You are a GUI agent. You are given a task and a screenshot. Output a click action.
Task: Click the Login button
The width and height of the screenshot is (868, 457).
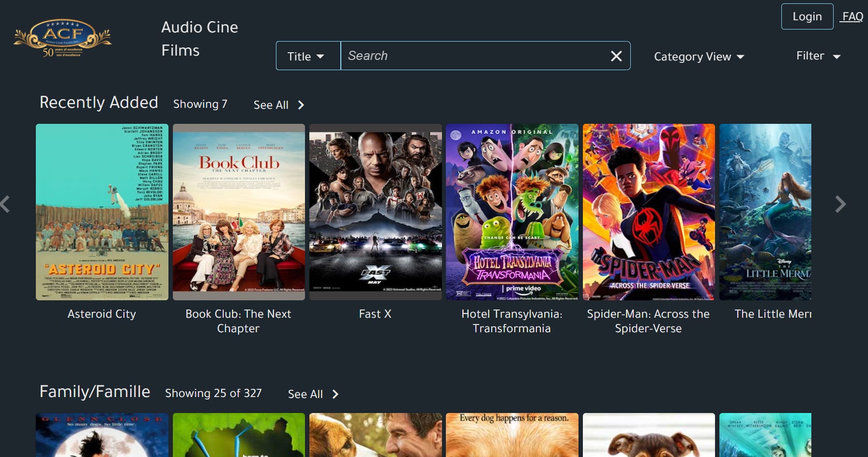pos(807,16)
